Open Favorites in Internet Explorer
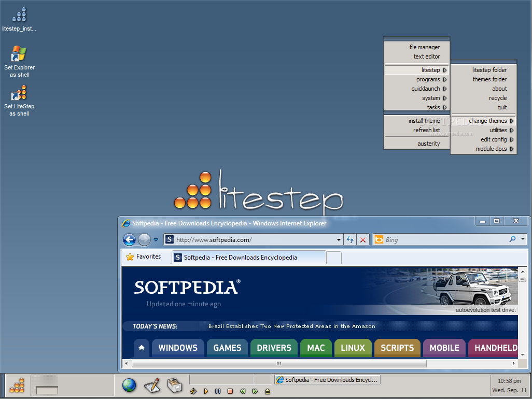This screenshot has width=532, height=399. tap(144, 256)
